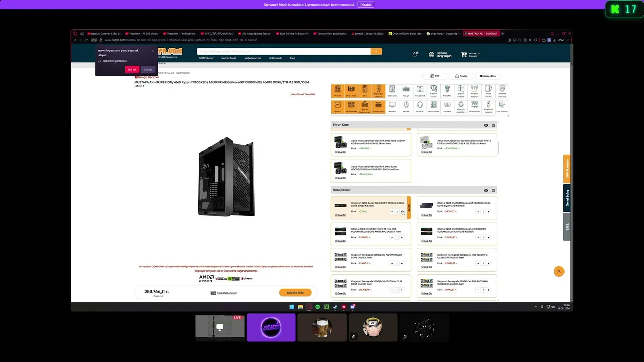Collapse the RAM(Bellek) section header
The height and width of the screenshot is (362, 644).
(493, 190)
